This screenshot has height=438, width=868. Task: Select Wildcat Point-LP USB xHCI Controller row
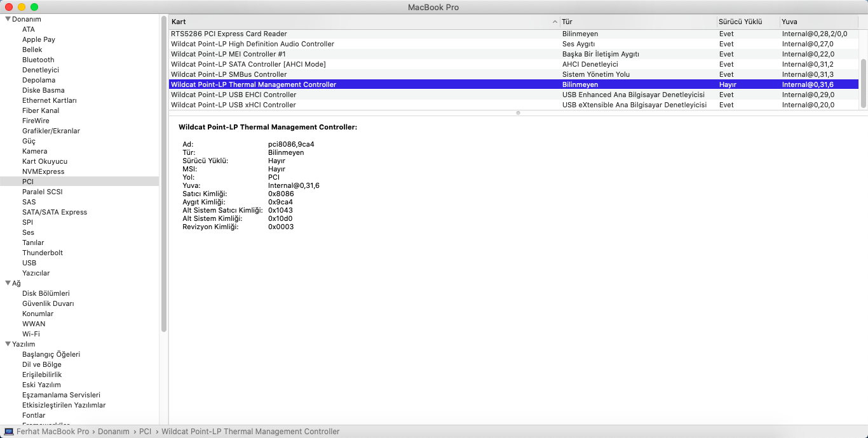tap(233, 105)
